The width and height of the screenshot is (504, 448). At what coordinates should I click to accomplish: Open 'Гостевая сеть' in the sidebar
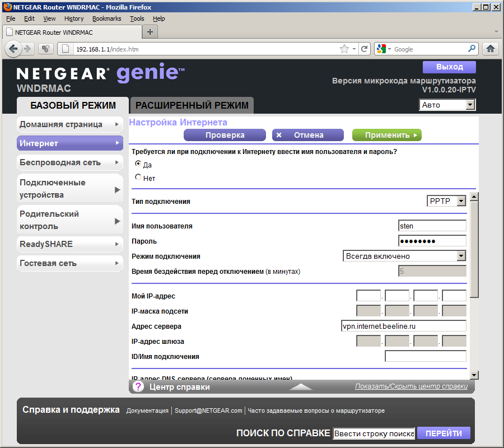(70, 263)
